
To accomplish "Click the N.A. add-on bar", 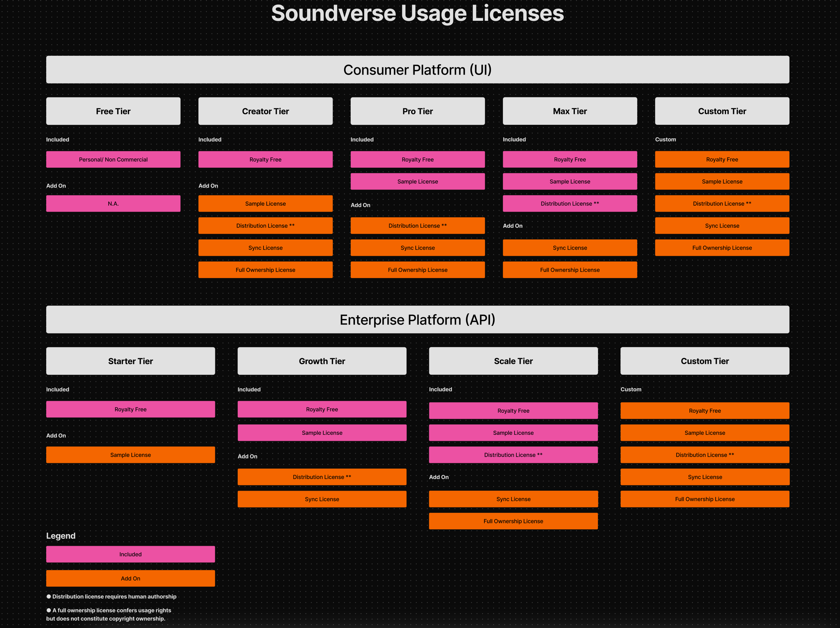I will coord(113,203).
